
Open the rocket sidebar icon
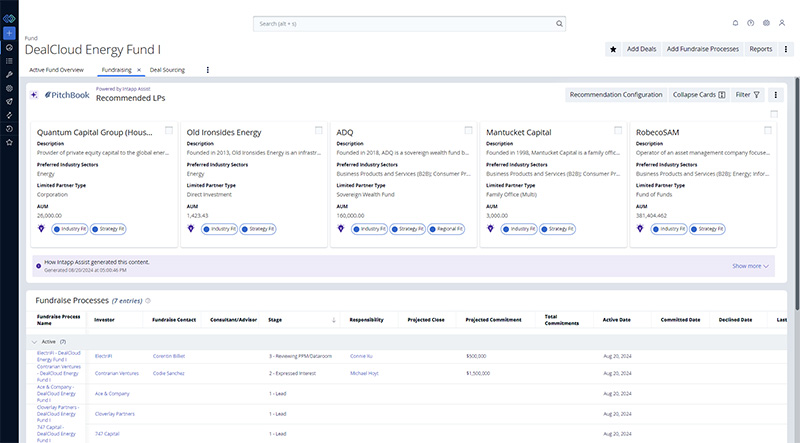click(x=9, y=102)
